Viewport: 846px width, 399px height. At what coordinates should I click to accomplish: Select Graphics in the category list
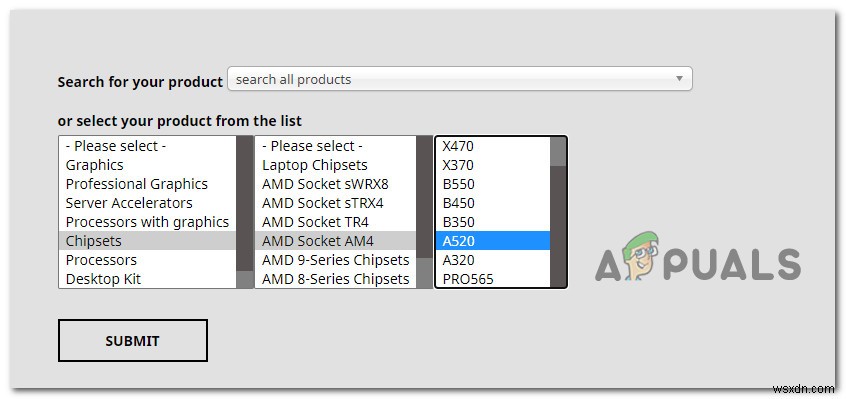tap(147, 165)
